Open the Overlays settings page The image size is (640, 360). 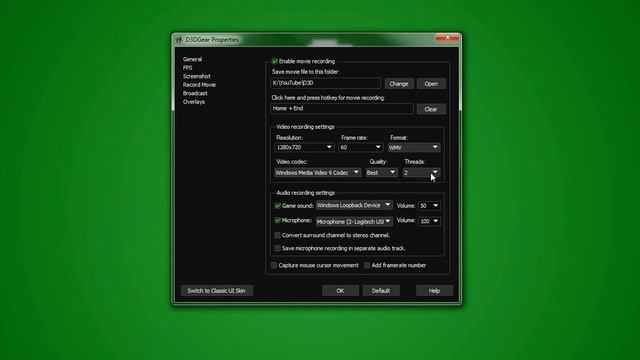194,102
